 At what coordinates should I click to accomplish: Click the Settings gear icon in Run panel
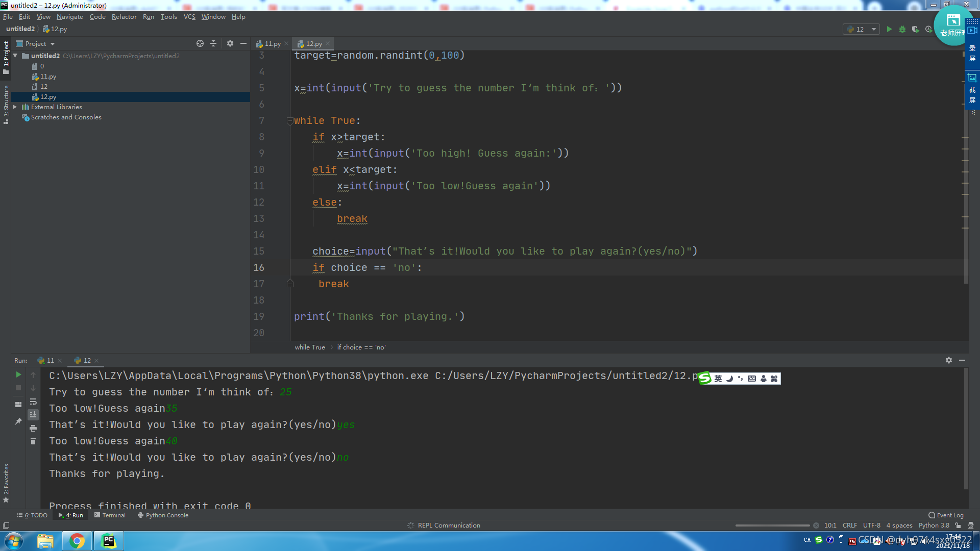(949, 361)
